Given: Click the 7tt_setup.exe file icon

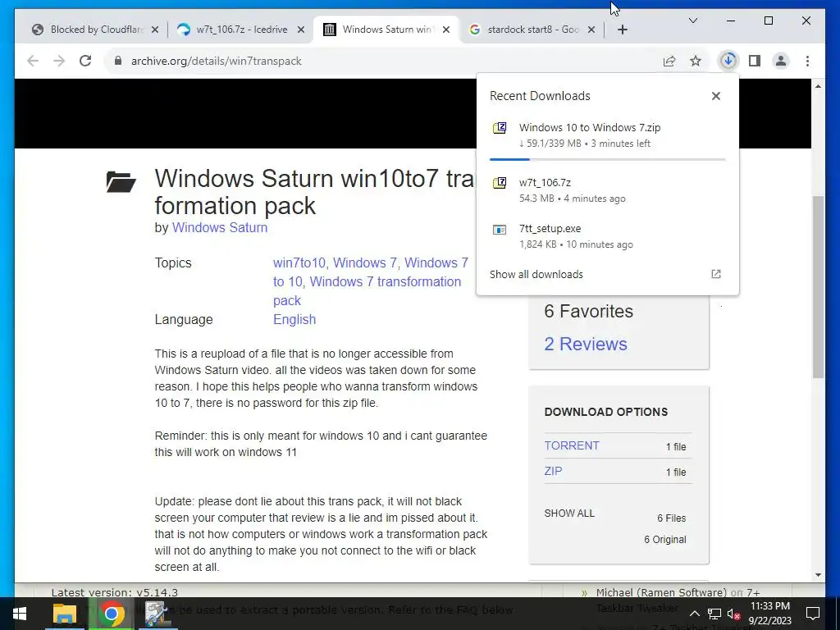Looking at the screenshot, I should pos(500,230).
